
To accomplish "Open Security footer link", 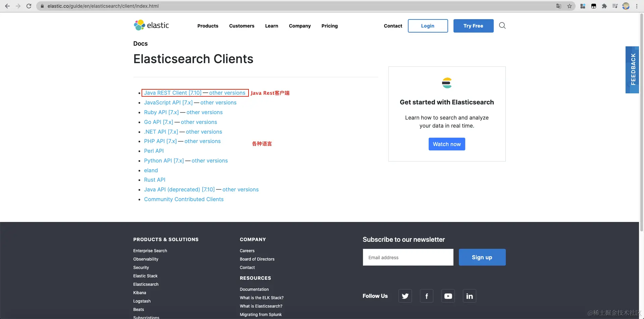I will (141, 268).
